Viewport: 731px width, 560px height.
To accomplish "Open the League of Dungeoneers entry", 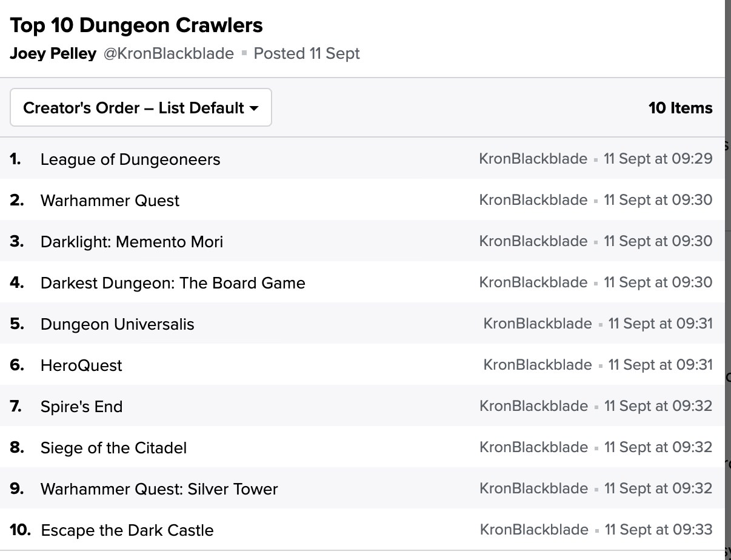I will (x=130, y=159).
